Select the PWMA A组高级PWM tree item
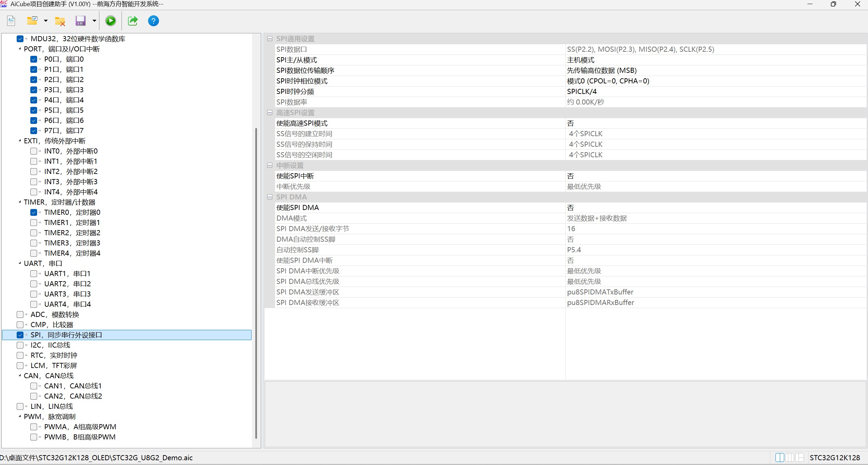 click(x=80, y=427)
